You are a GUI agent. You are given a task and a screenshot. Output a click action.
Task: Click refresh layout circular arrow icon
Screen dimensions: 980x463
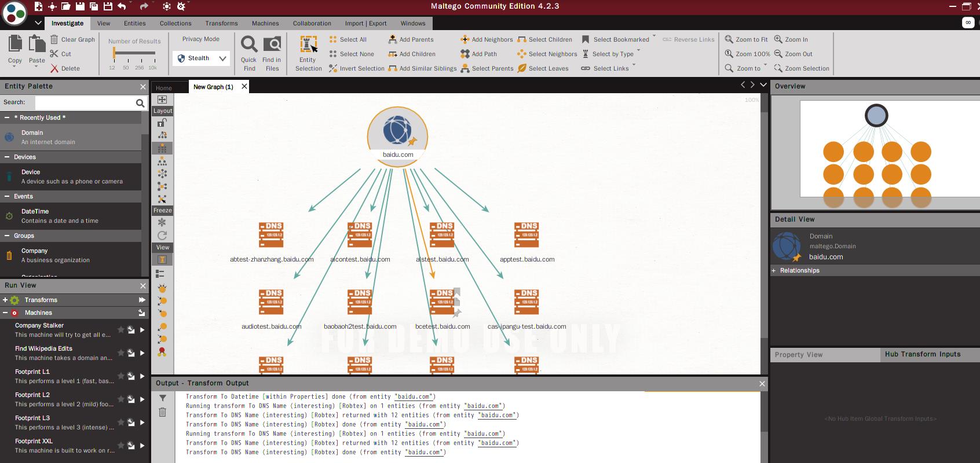click(x=162, y=235)
